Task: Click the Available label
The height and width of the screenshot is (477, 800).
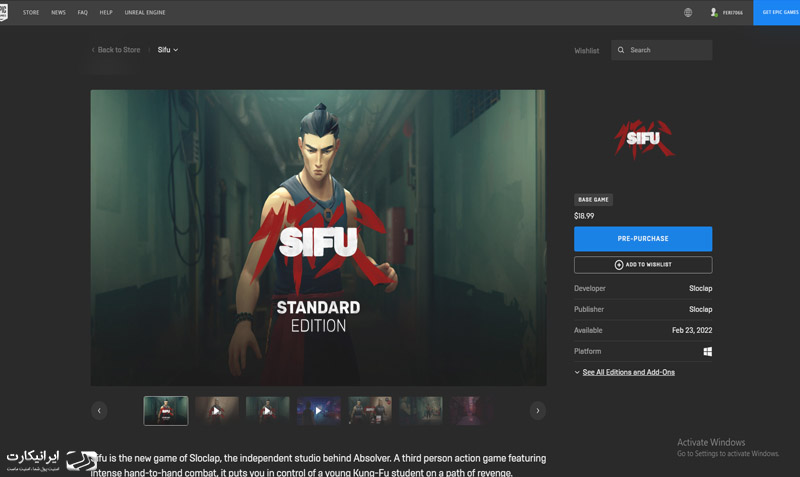Action: [x=588, y=330]
